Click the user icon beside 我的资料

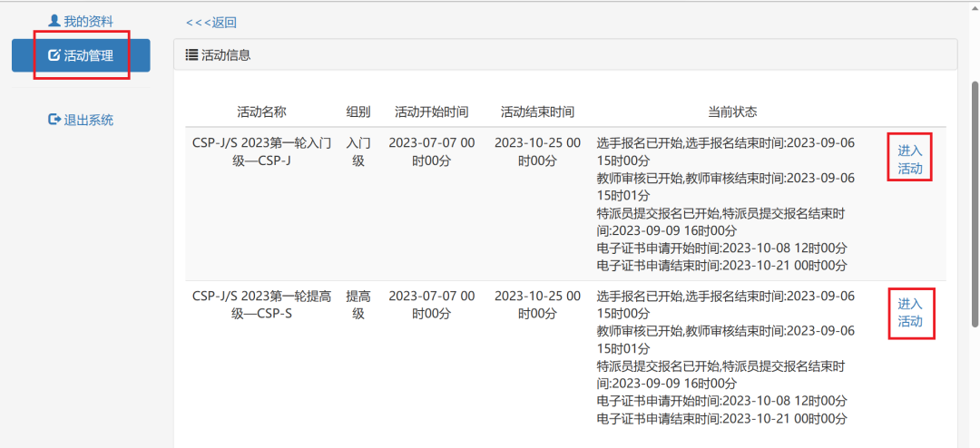[x=54, y=21]
